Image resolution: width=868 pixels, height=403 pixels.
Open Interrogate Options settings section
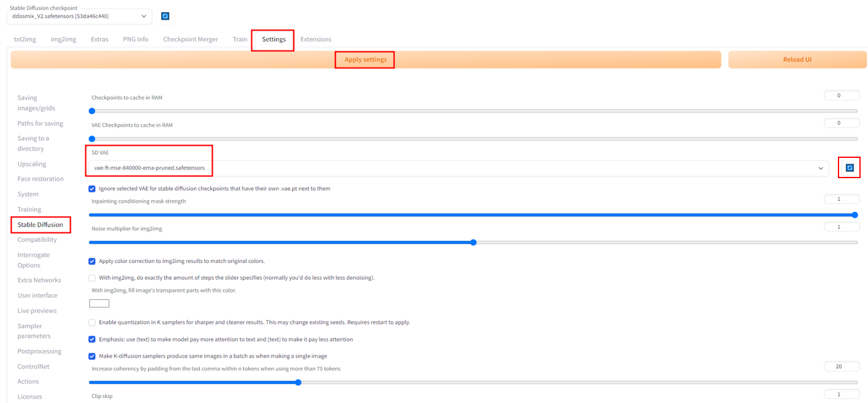click(34, 260)
